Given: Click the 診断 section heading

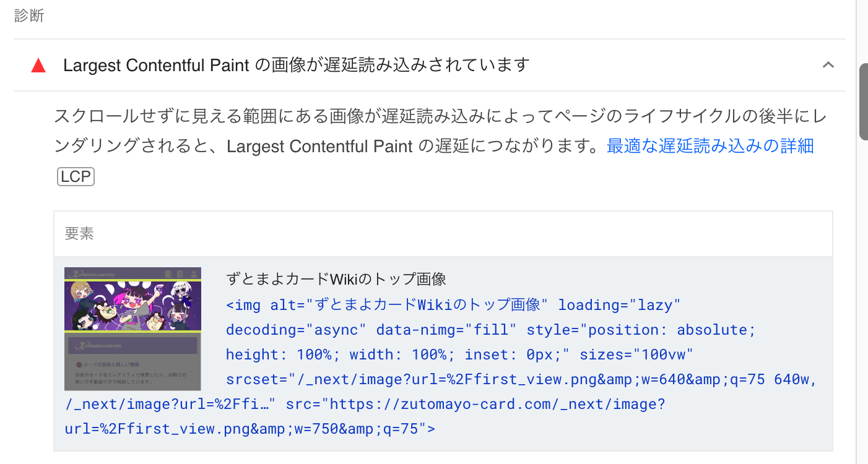Looking at the screenshot, I should [x=29, y=15].
